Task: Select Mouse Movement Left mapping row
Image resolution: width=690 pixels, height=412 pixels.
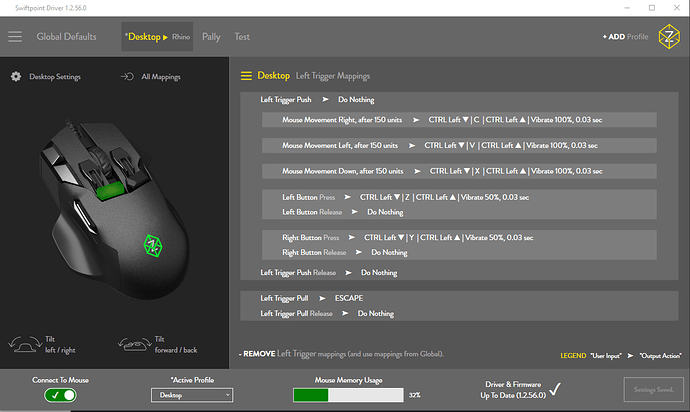Action: [459, 145]
